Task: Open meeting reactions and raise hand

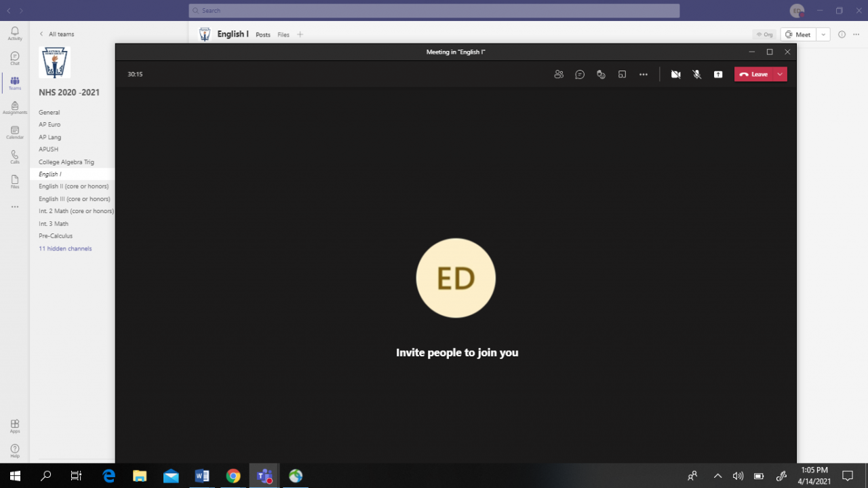Action: 601,75
